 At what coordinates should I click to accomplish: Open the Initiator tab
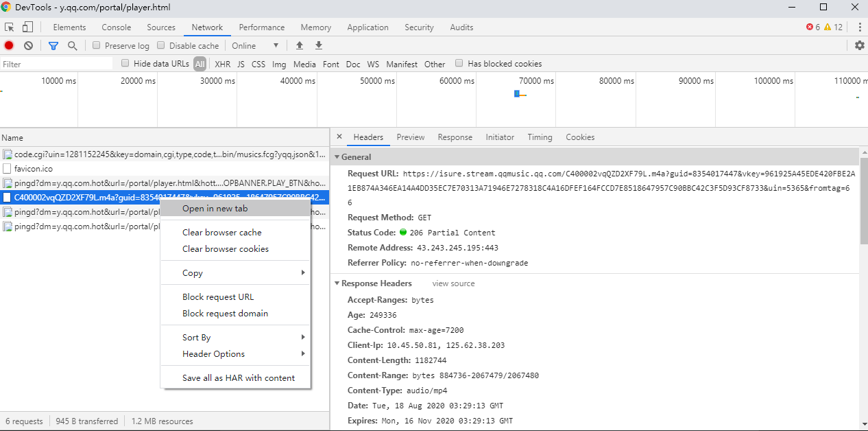point(500,137)
